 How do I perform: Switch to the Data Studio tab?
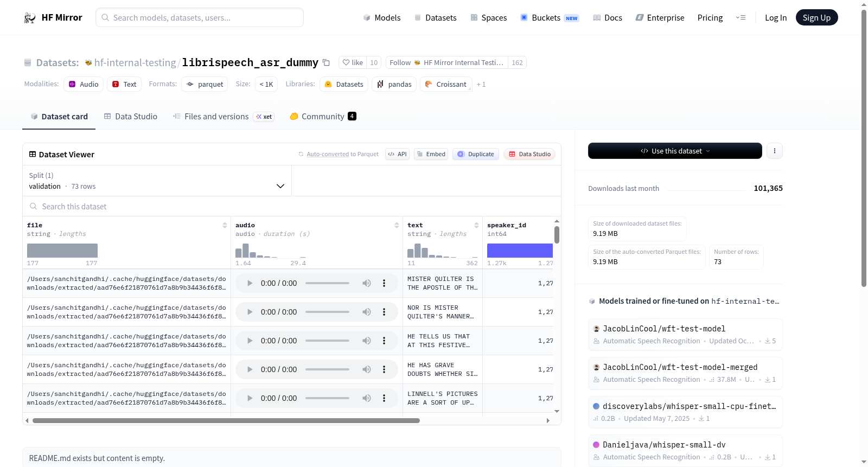point(131,117)
